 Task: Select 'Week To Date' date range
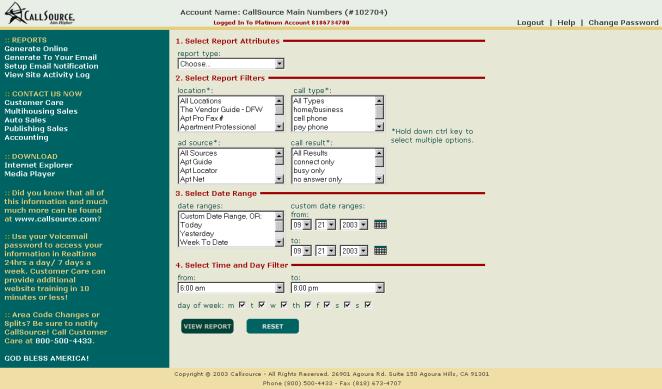click(227, 242)
